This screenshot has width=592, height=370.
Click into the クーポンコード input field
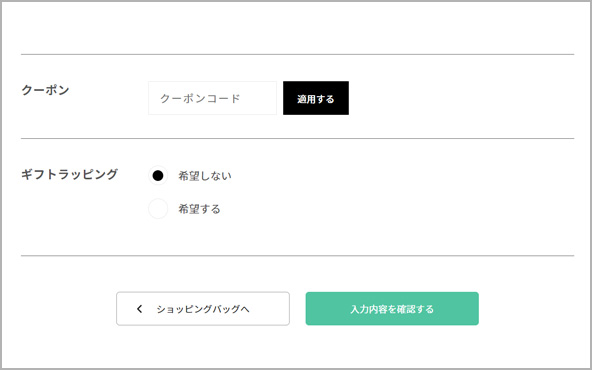coord(212,98)
